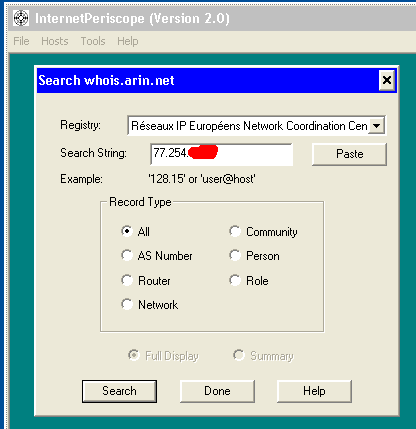Open the Tools menu
This screenshot has width=416, height=429.
point(93,41)
